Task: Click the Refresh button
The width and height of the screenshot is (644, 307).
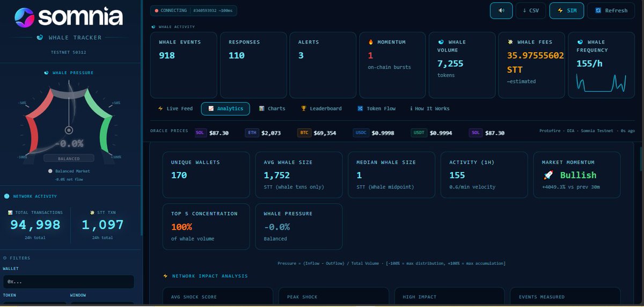Action: pyautogui.click(x=611, y=11)
